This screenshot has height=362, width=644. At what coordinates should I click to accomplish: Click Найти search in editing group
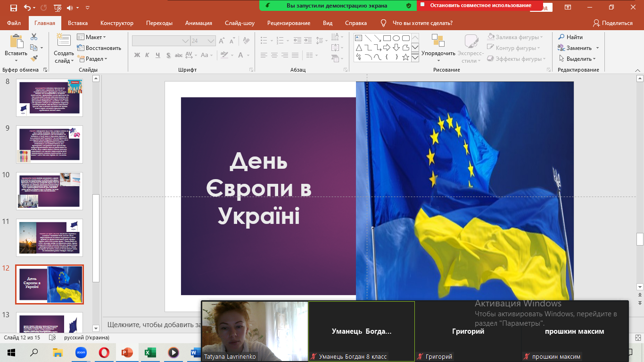(x=570, y=37)
